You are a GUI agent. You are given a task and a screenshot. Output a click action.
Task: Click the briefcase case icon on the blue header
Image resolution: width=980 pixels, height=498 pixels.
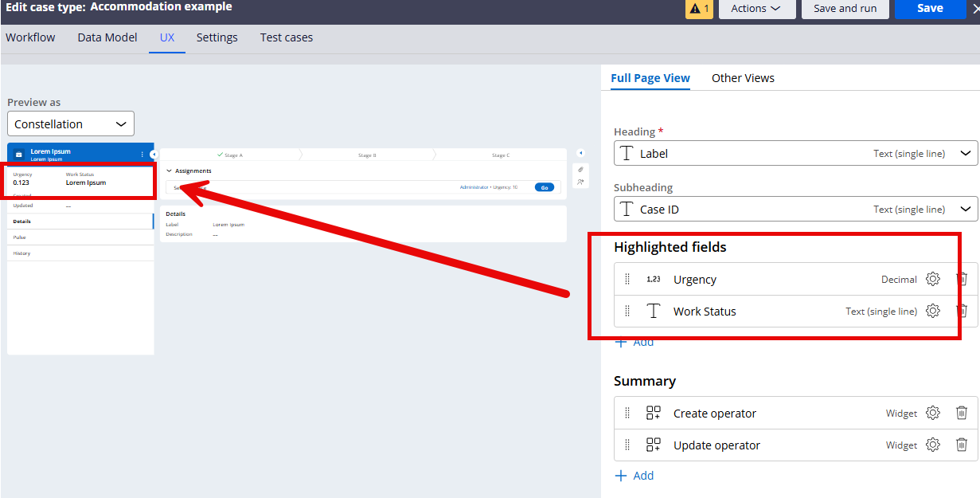coord(19,154)
